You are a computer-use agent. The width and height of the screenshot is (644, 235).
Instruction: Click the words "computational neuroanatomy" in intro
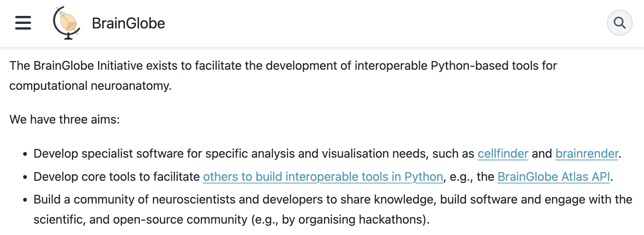click(x=90, y=86)
